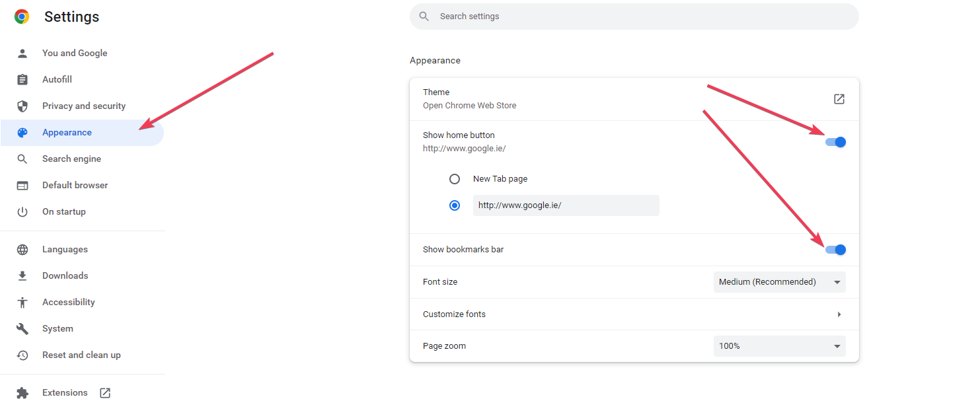Click the Search engine magnifier icon

22,159
